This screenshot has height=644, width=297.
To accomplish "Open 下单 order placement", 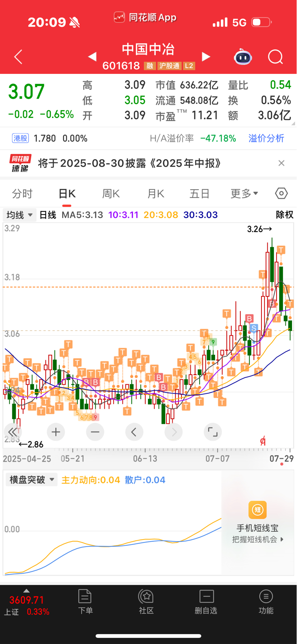I will [85, 601].
